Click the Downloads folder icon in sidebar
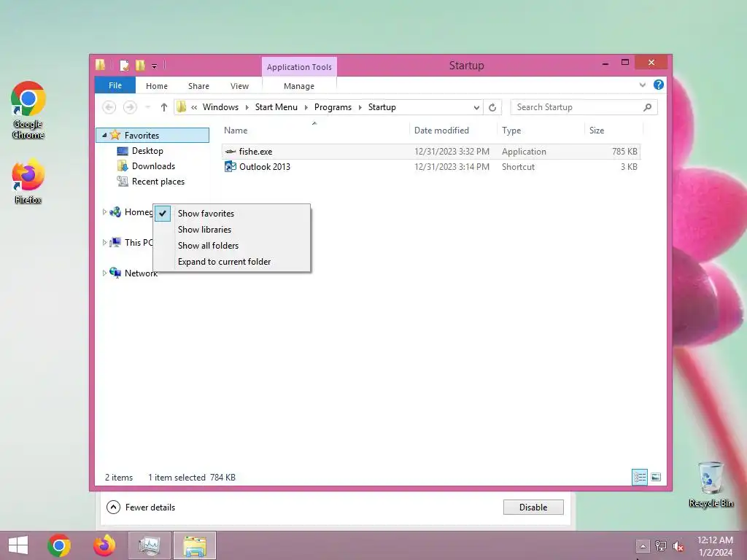This screenshot has height=560, width=747. [123, 166]
